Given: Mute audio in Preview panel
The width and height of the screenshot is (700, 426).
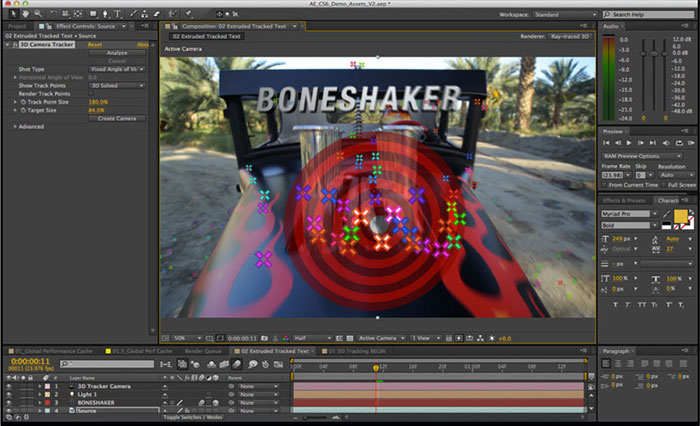Looking at the screenshot, I should (666, 143).
